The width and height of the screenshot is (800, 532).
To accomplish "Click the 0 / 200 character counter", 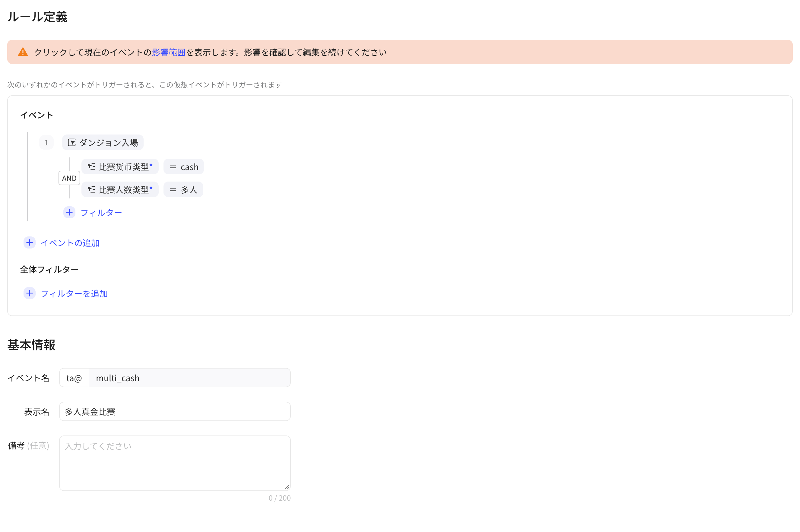I will point(280,498).
